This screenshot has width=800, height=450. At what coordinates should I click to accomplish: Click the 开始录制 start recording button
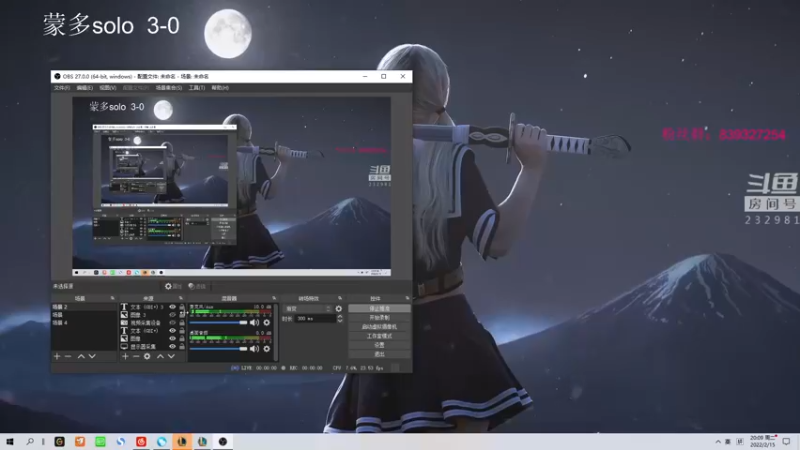click(379, 317)
